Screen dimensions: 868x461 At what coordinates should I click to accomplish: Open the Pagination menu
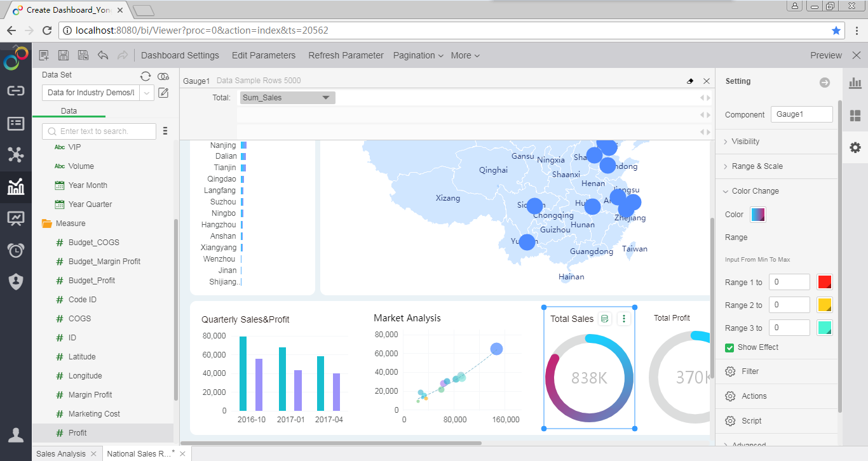(x=418, y=55)
